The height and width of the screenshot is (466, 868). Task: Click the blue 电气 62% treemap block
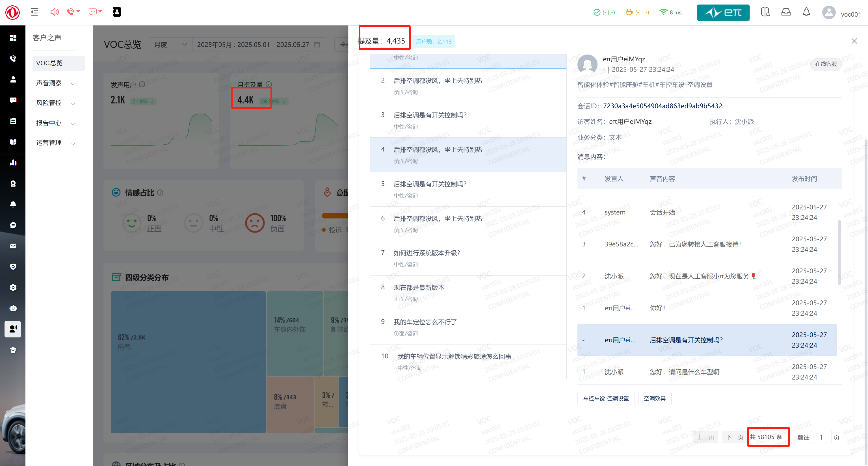click(x=188, y=362)
